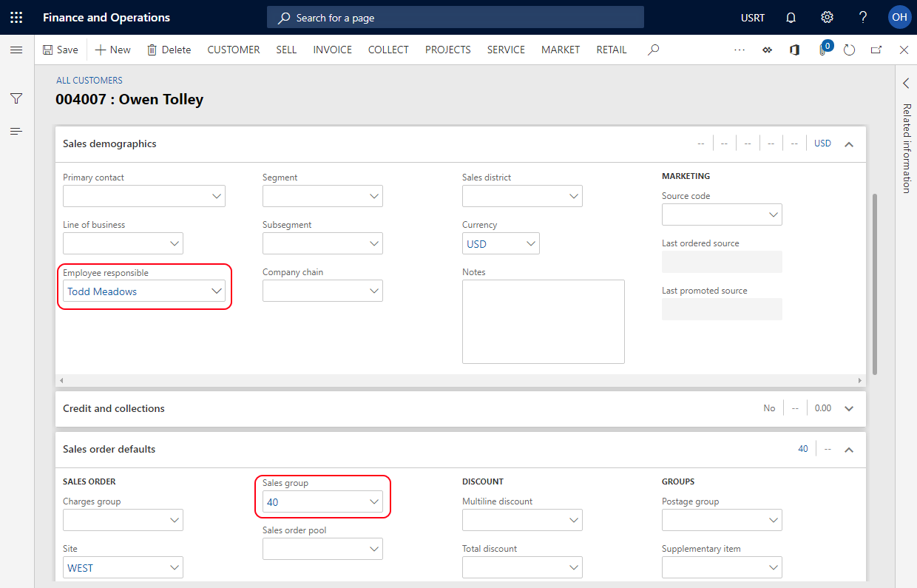Click the 004007 : Owen Tolley heading
Image resolution: width=917 pixels, height=588 pixels.
[x=129, y=99]
